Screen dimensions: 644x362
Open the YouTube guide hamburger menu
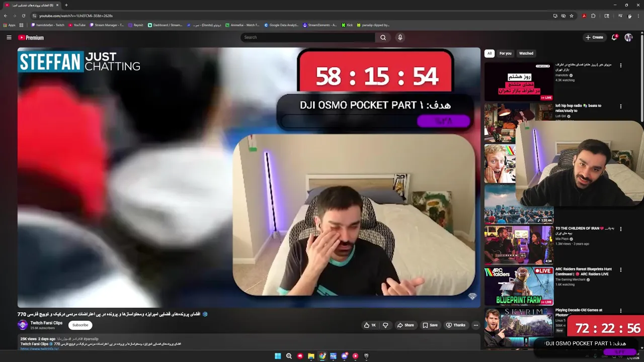9,37
